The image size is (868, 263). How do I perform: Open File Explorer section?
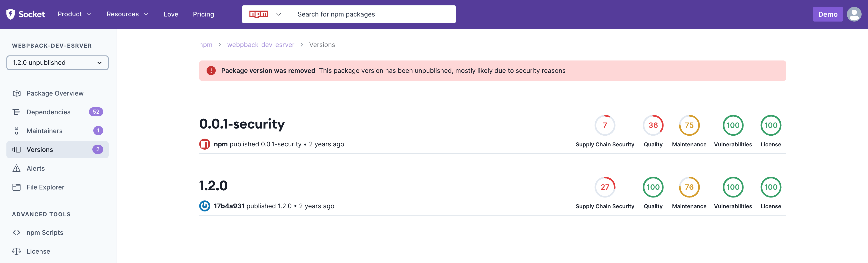click(58, 187)
